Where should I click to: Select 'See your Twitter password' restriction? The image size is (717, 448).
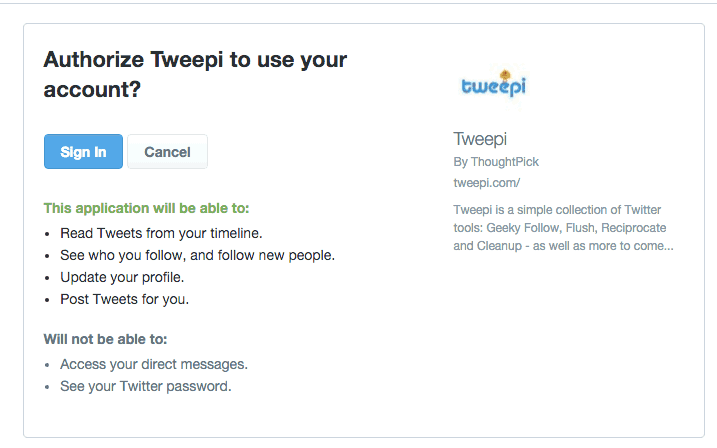(x=146, y=386)
